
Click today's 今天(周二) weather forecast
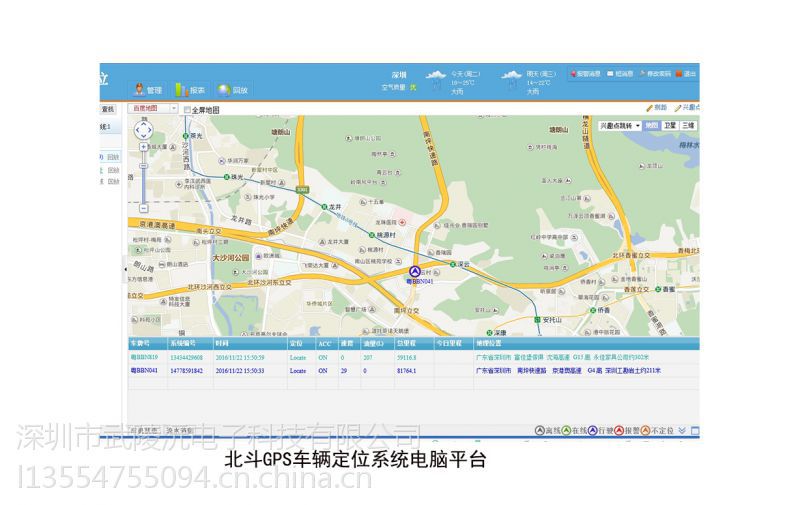[x=453, y=82]
